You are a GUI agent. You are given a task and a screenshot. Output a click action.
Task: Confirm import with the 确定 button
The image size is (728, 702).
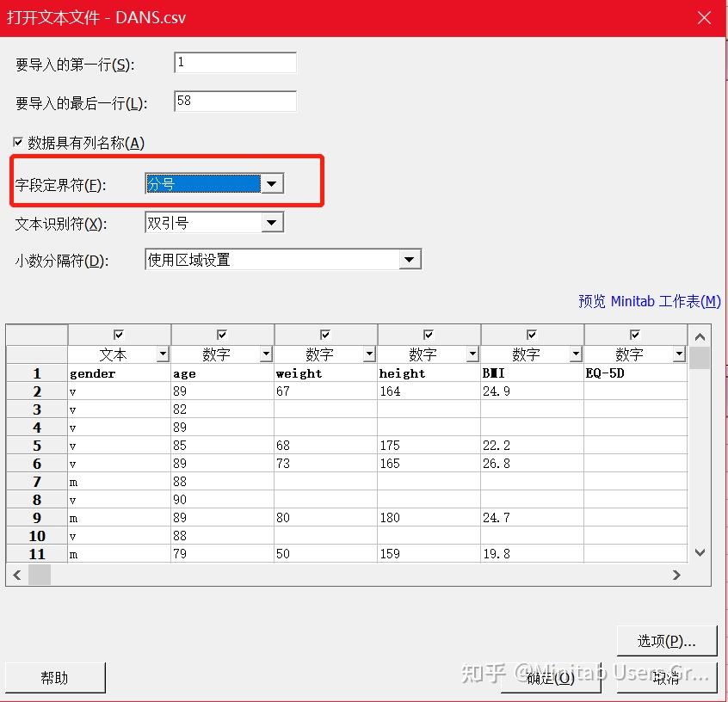[552, 677]
